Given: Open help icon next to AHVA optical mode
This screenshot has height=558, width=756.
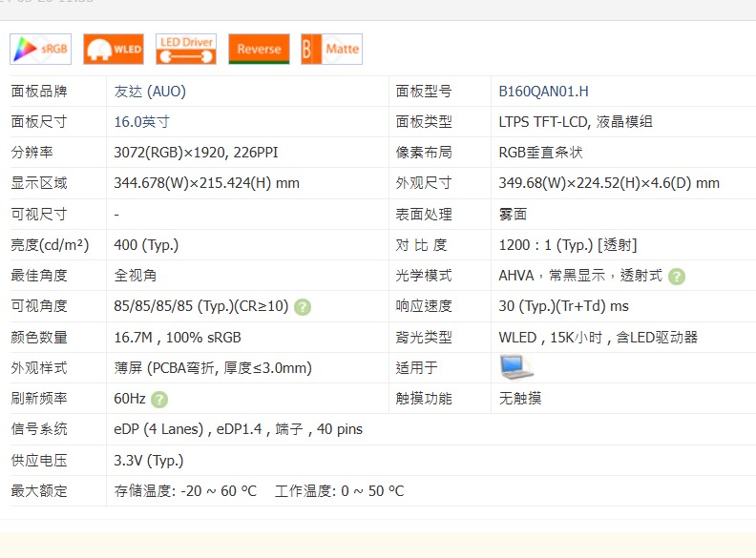Looking at the screenshot, I should click(x=677, y=276).
